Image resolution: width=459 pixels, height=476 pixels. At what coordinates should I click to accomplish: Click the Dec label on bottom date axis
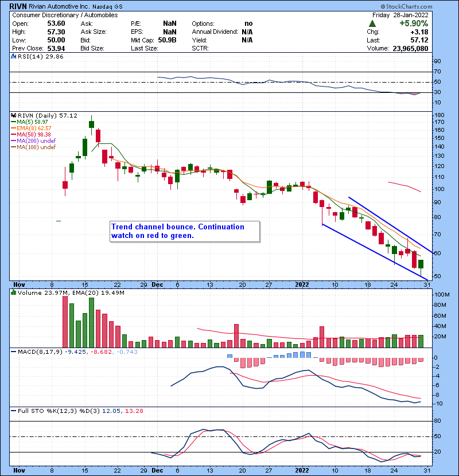point(157,470)
